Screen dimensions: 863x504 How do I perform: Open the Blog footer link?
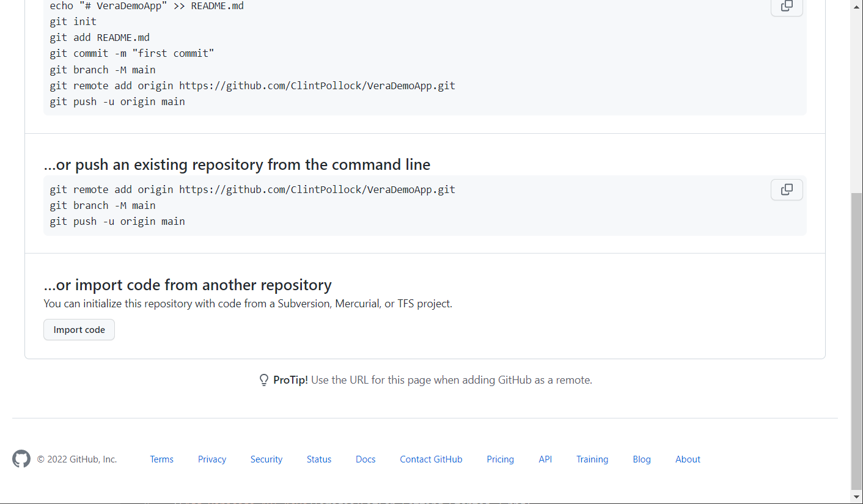[642, 459]
